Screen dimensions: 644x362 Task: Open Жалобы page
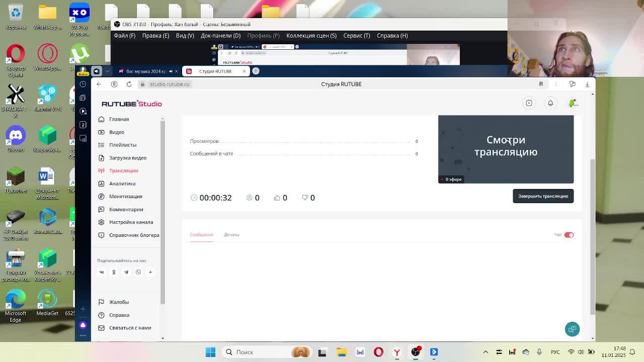point(119,302)
